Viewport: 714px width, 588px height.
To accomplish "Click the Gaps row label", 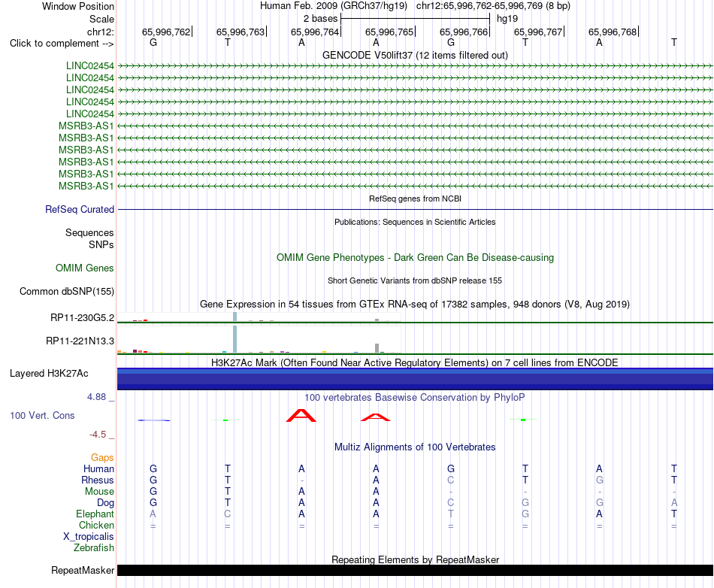I will 102,458.
